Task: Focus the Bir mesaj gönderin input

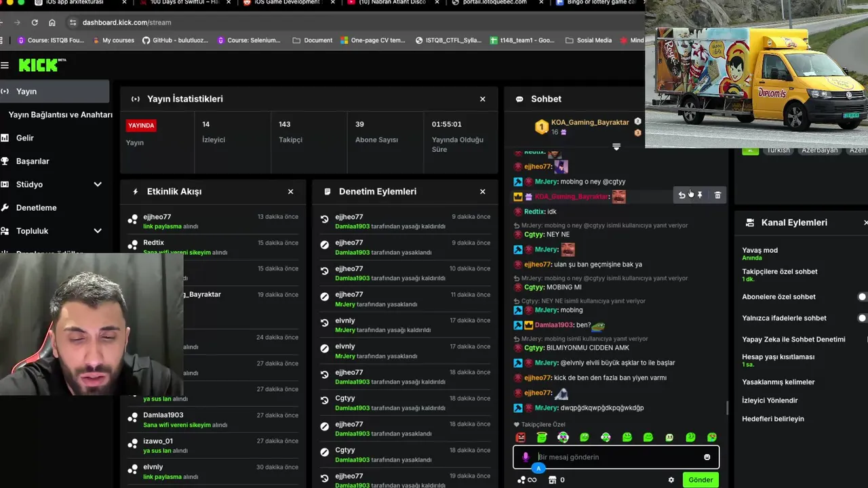Action: (x=617, y=457)
